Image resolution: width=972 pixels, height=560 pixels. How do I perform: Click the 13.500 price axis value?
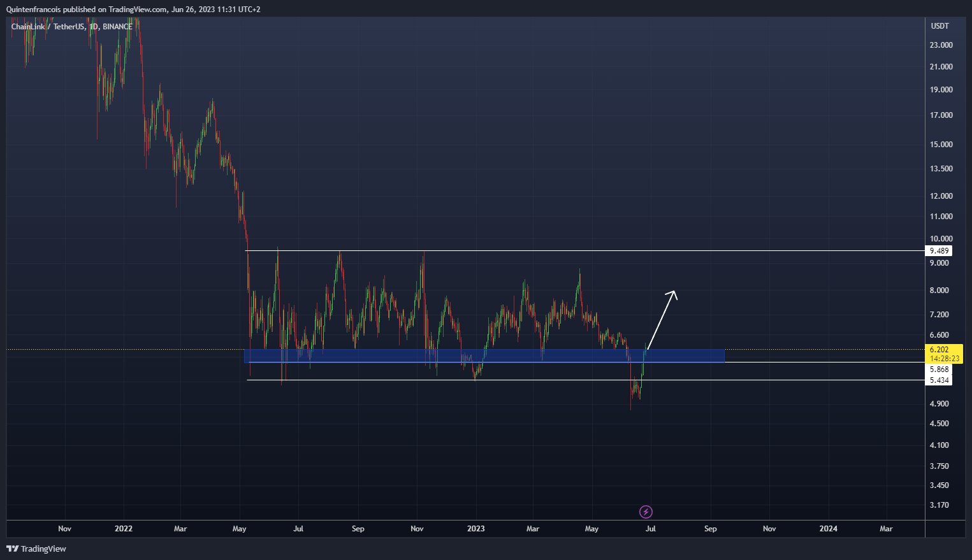coord(941,169)
